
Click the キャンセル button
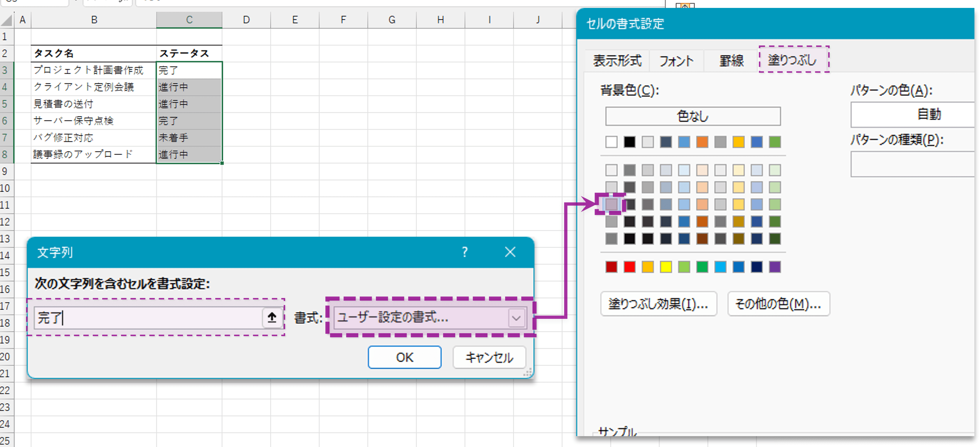coord(489,357)
